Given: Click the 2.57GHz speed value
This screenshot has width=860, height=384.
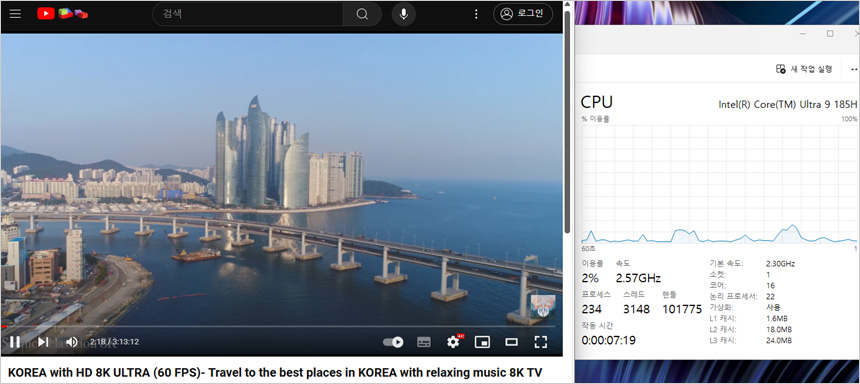Looking at the screenshot, I should pyautogui.click(x=638, y=278).
